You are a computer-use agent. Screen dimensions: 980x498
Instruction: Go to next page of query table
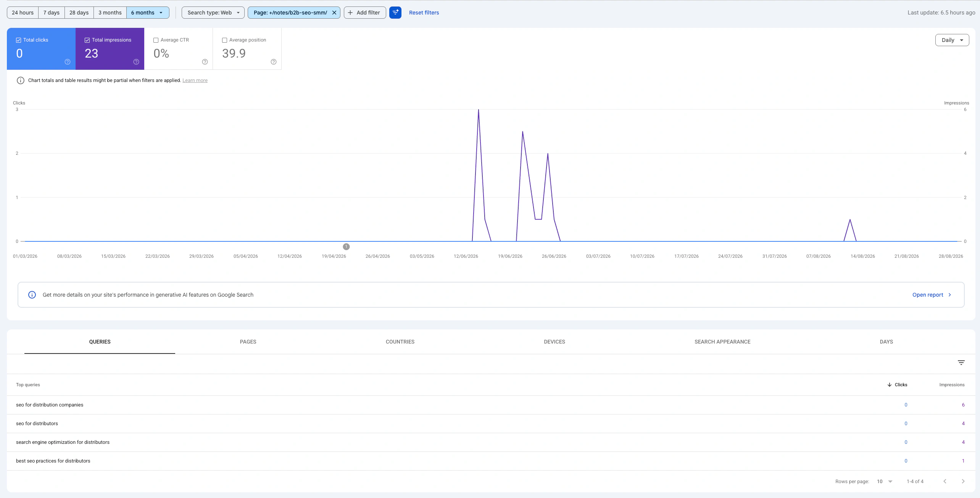(x=963, y=481)
